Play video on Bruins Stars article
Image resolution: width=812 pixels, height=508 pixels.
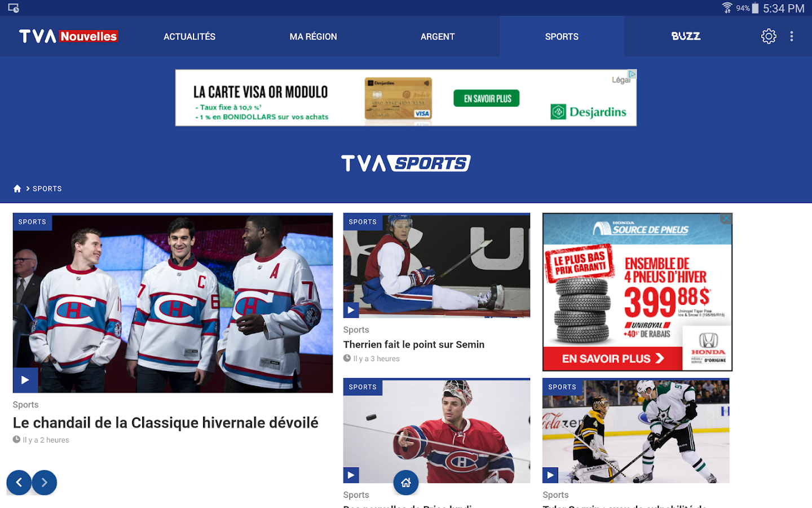(550, 475)
